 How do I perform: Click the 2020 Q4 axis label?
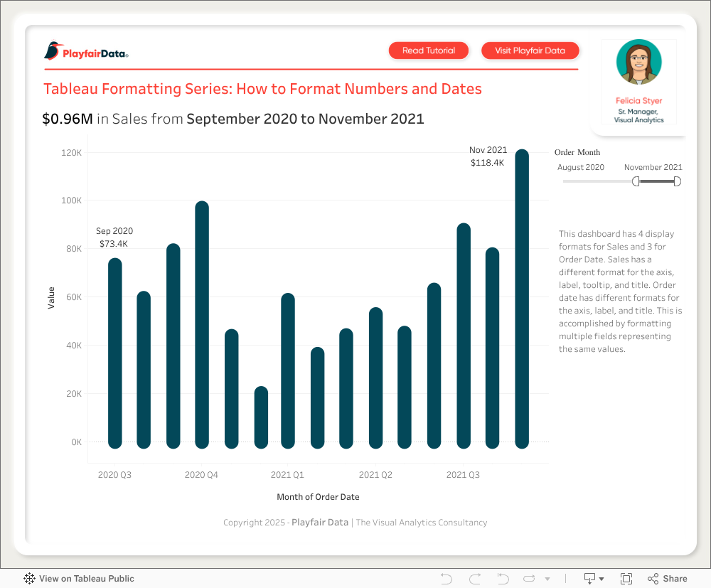201,474
